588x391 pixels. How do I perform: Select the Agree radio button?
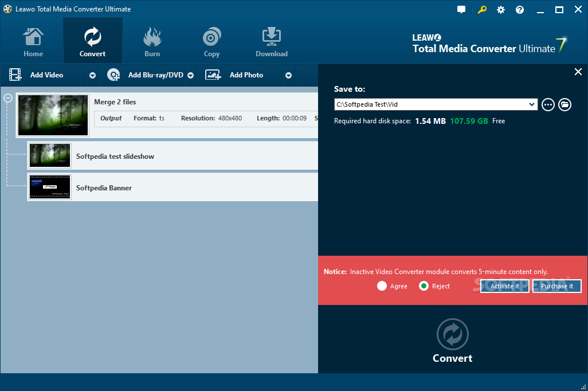tap(382, 286)
